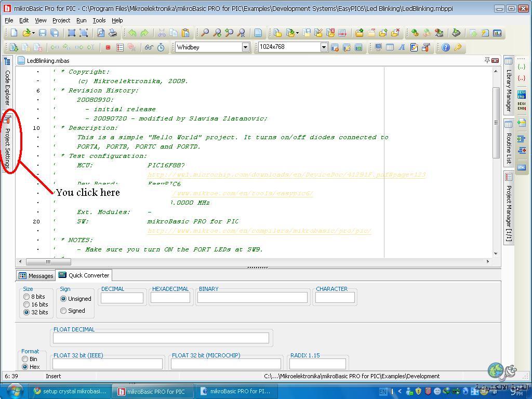
Task: Open the Tools menu
Action: pyautogui.click(x=99, y=20)
